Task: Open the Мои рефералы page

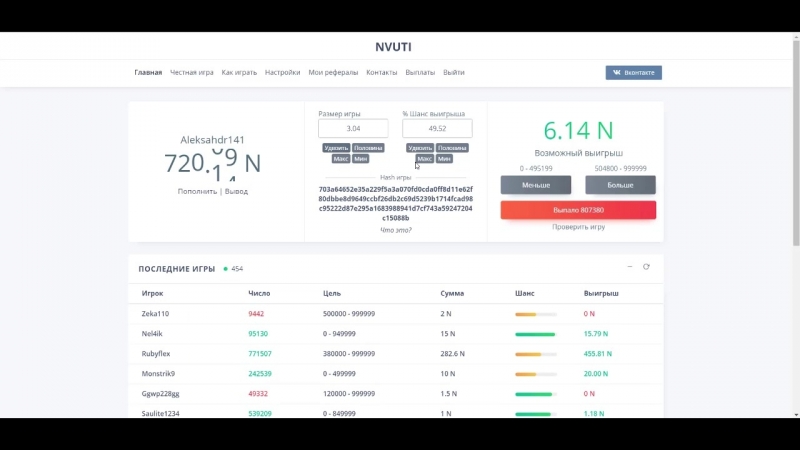Action: point(333,73)
